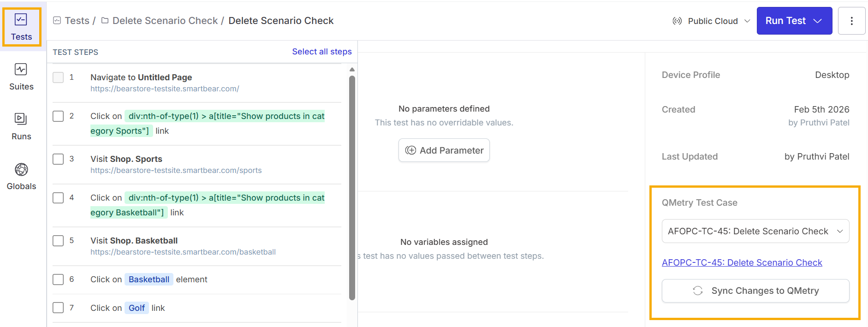
Task: Go to Tests in the breadcrumb
Action: click(77, 21)
